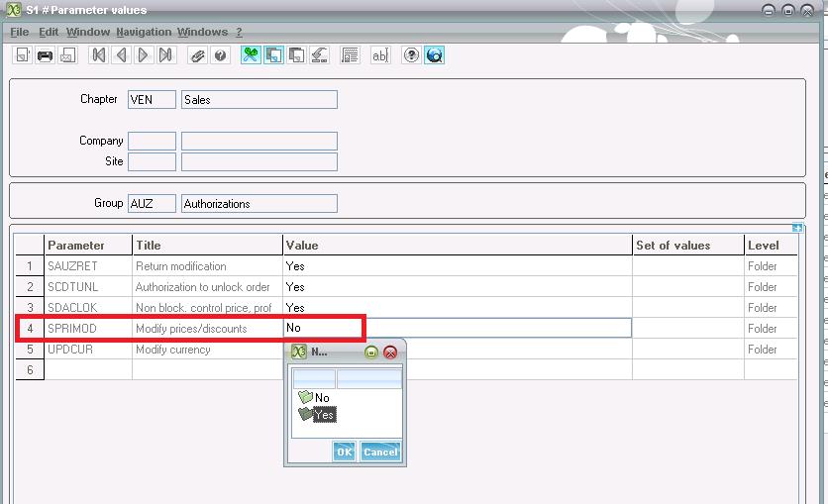The width and height of the screenshot is (828, 504).
Task: Click the 'ab|' text field icon
Action: 379,55
